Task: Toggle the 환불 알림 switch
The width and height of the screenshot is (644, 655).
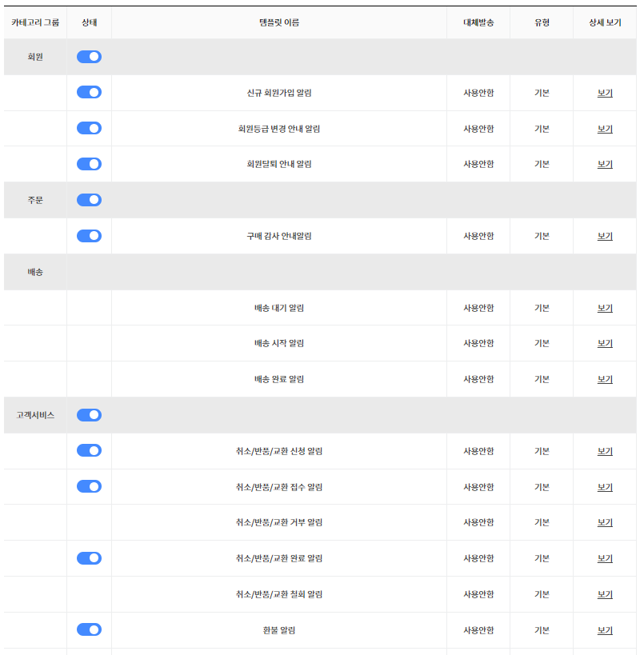Action: tap(89, 630)
